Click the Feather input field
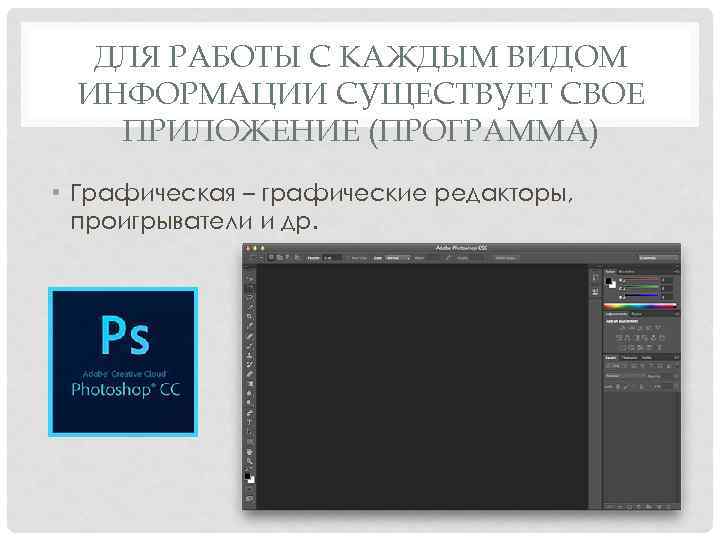 [332, 258]
